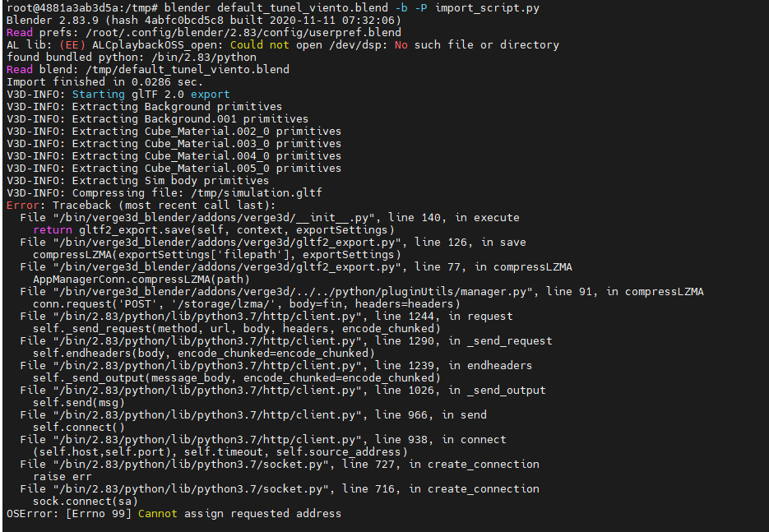The image size is (769, 532).
Task: Click 'OSError: [Errno 99] Cannot assign requested address'
Action: click(174, 513)
